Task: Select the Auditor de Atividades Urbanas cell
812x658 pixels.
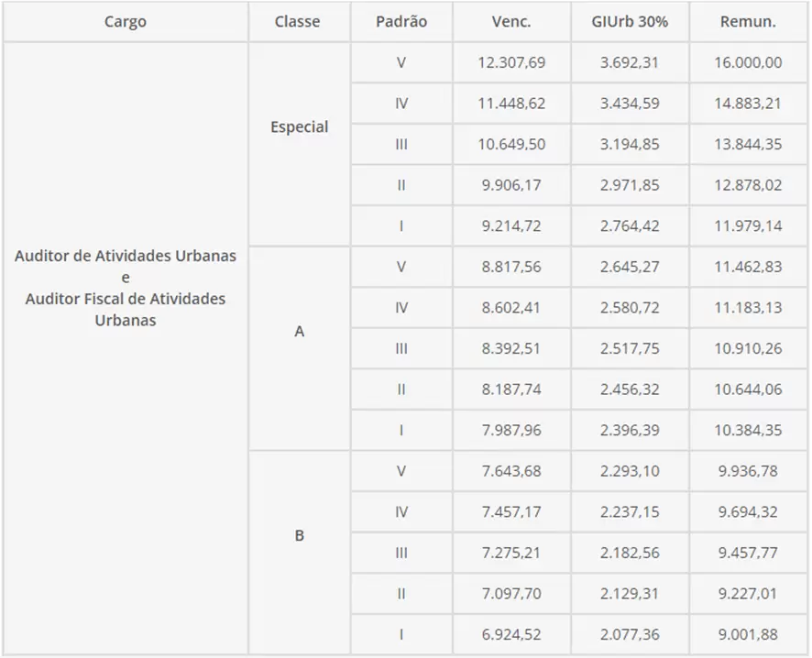Action: (126, 288)
